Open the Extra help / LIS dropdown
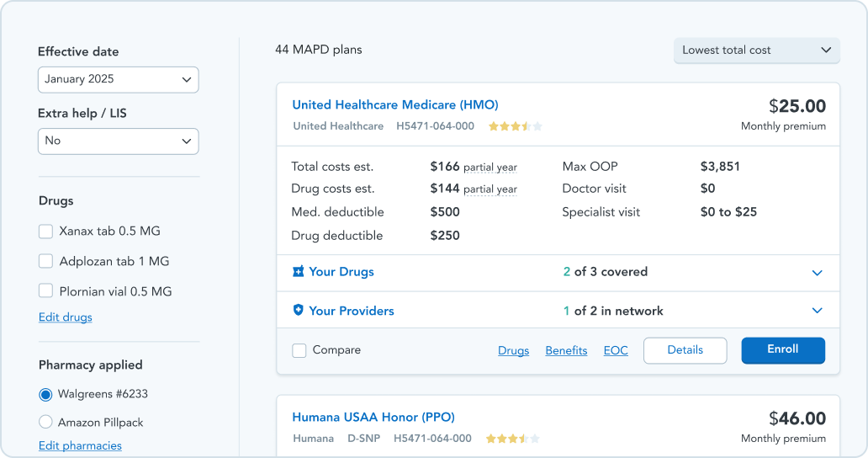Screen dimensions: 868x458 click(x=119, y=141)
